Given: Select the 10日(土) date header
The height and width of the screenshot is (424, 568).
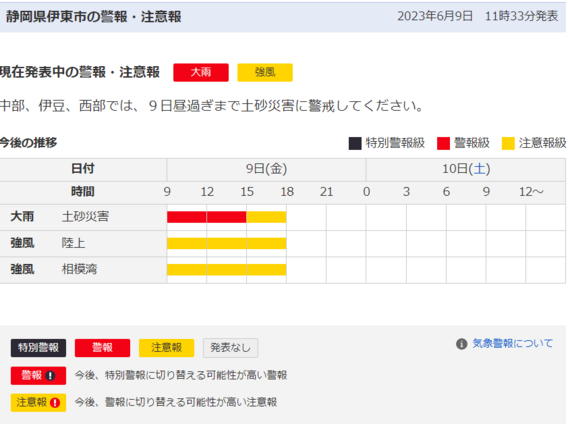Looking at the screenshot, I should click(x=466, y=169).
